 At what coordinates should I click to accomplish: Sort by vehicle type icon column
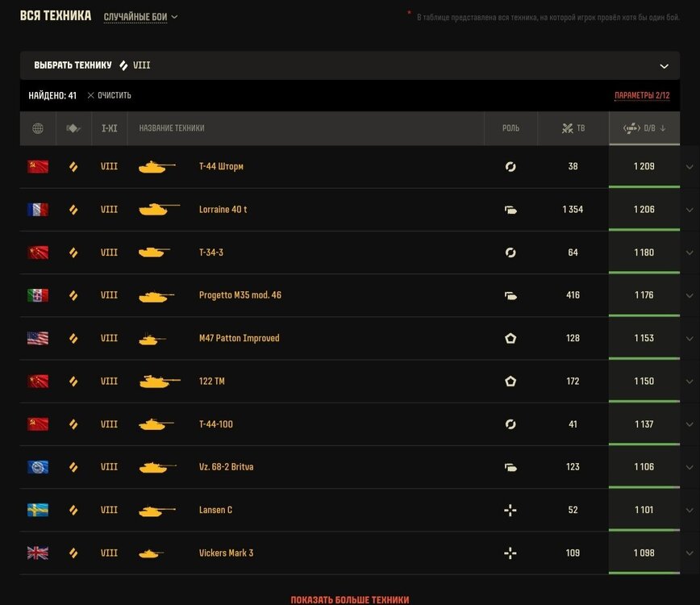(73, 128)
